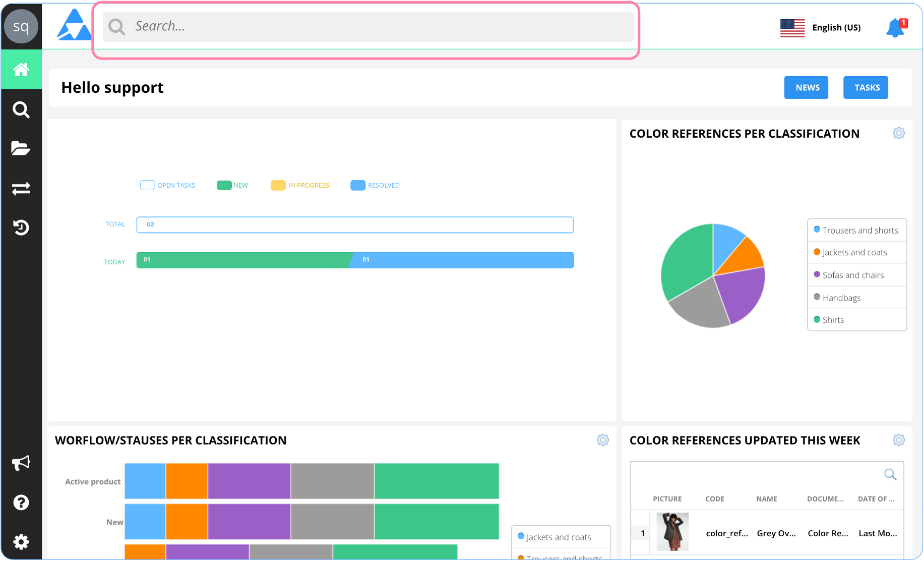Click the NEWS button

pyautogui.click(x=806, y=88)
